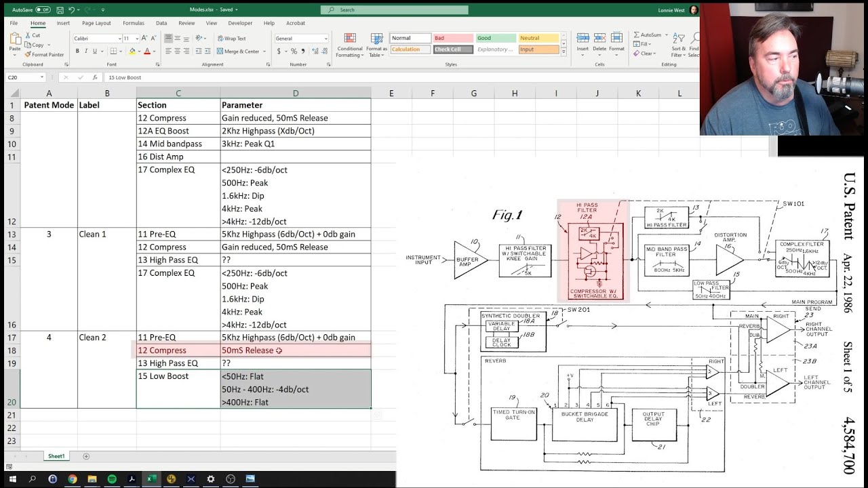This screenshot has width=868, height=488.
Task: Toggle the AutoSave switch
Action: pos(43,10)
